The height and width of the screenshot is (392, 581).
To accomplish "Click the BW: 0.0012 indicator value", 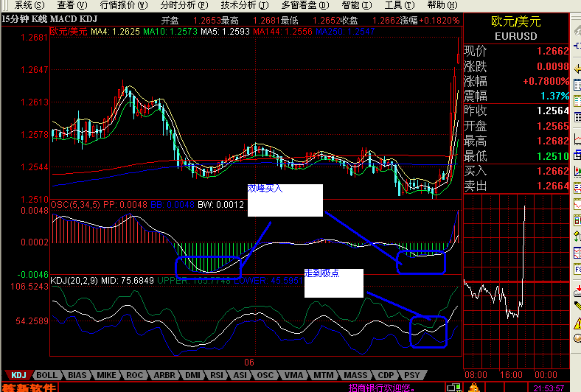I will (221, 205).
